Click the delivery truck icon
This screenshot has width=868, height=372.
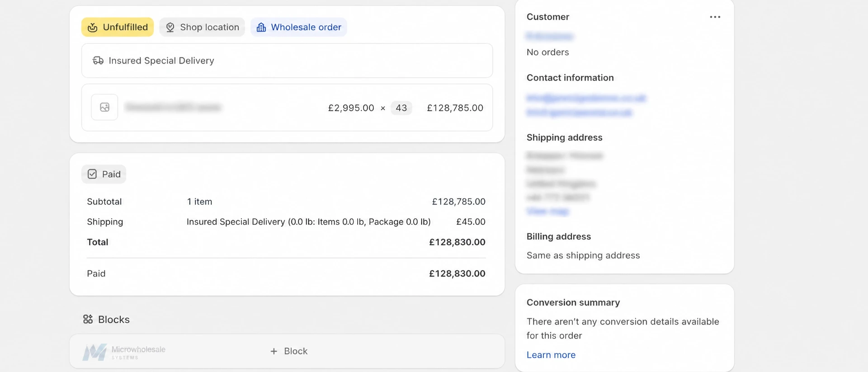[x=98, y=61]
